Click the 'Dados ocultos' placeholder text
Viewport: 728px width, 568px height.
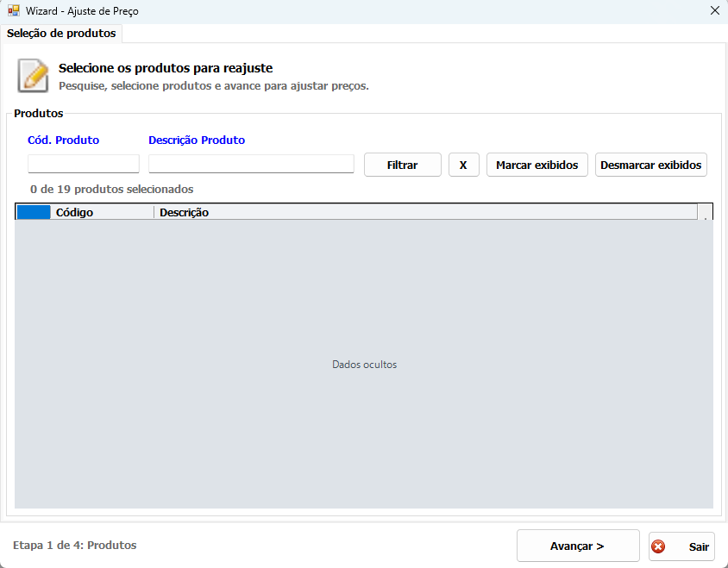point(365,365)
